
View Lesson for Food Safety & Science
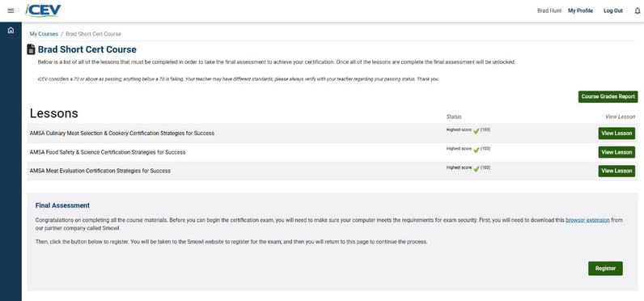[x=616, y=152]
